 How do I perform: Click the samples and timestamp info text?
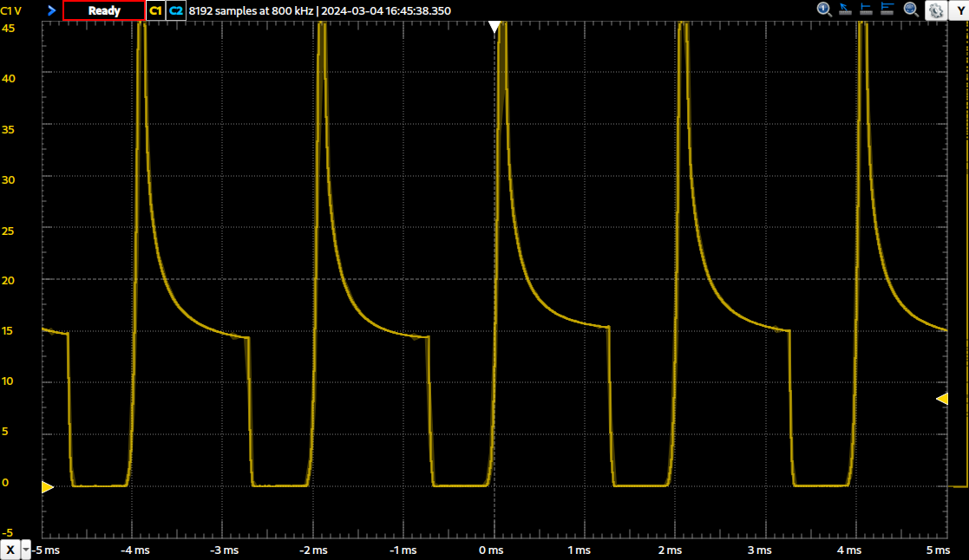pos(320,10)
